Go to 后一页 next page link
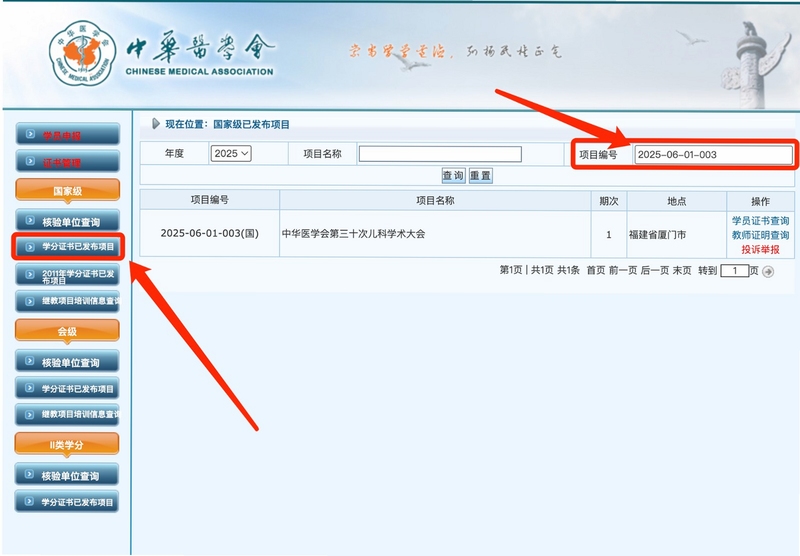 (655, 270)
